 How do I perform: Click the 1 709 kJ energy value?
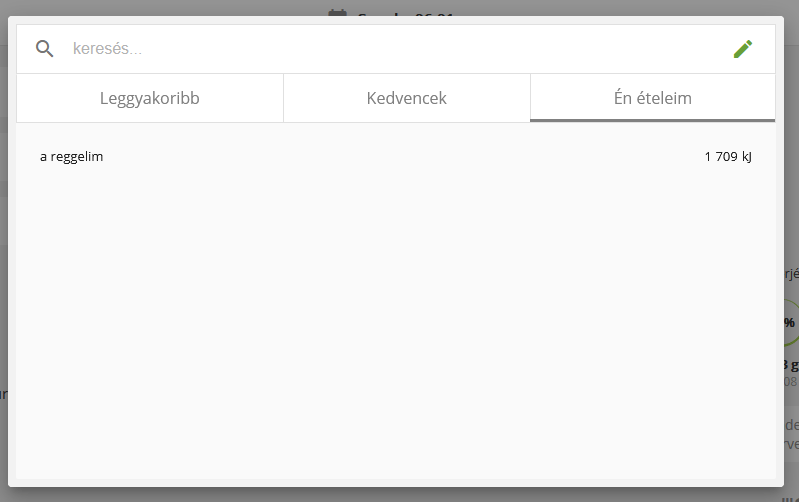728,156
